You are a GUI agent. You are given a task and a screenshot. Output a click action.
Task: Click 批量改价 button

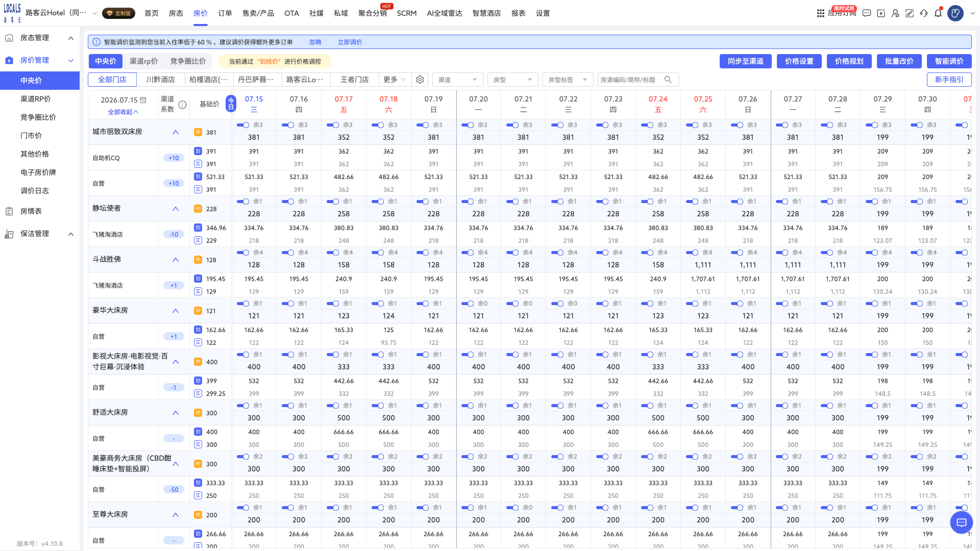click(x=899, y=61)
